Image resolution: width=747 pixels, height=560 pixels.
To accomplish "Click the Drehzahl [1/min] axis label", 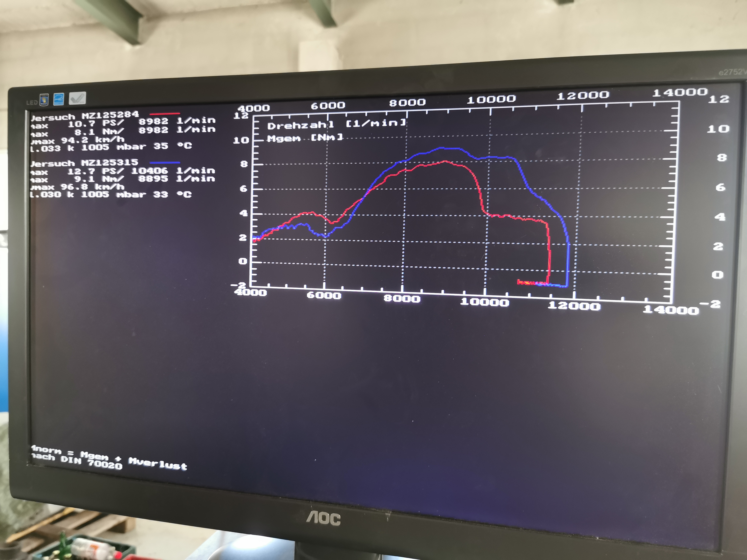I will pos(336,124).
